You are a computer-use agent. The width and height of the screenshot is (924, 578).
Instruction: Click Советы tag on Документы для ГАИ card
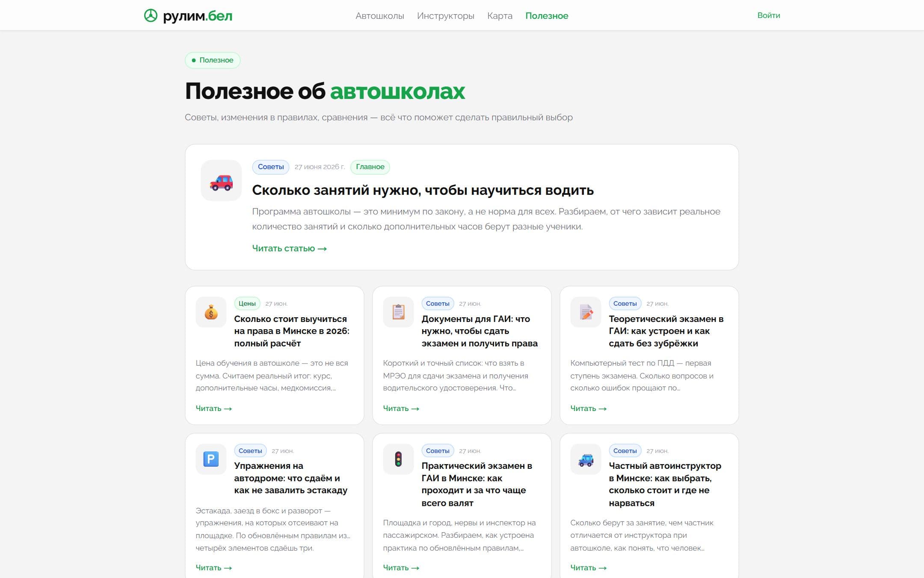click(438, 304)
